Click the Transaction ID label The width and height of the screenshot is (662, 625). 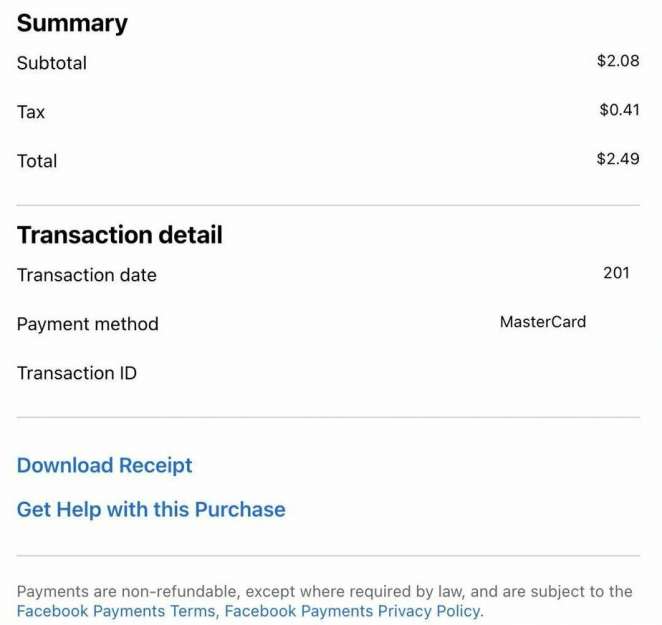point(77,373)
